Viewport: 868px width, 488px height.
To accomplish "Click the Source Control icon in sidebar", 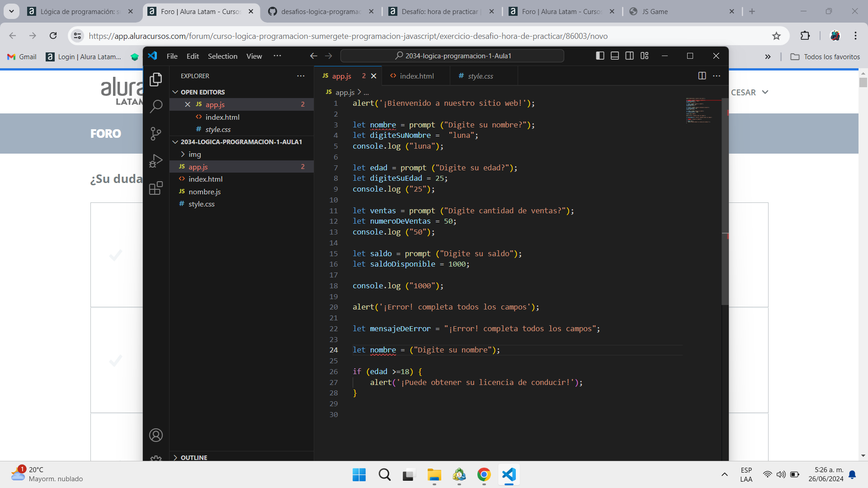I will coord(156,132).
